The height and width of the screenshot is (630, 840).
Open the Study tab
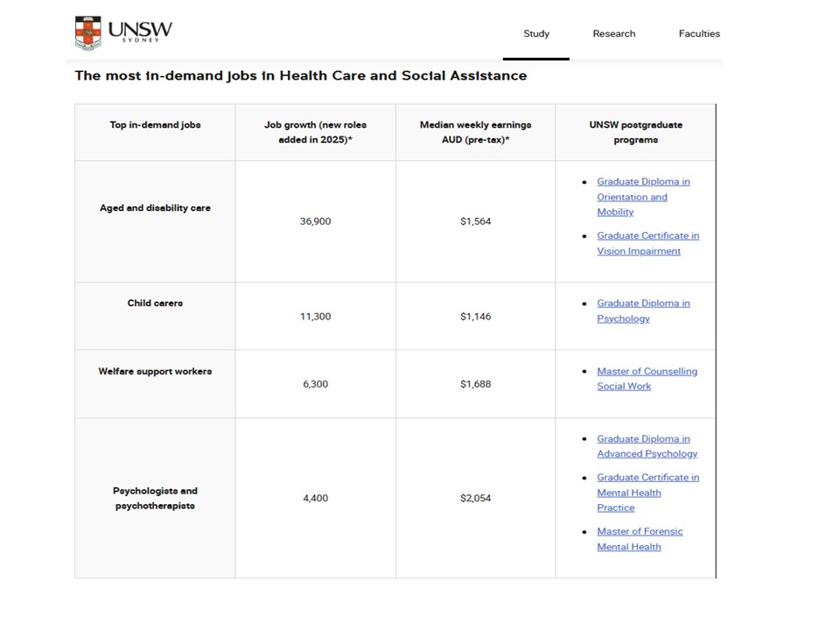[x=536, y=34]
